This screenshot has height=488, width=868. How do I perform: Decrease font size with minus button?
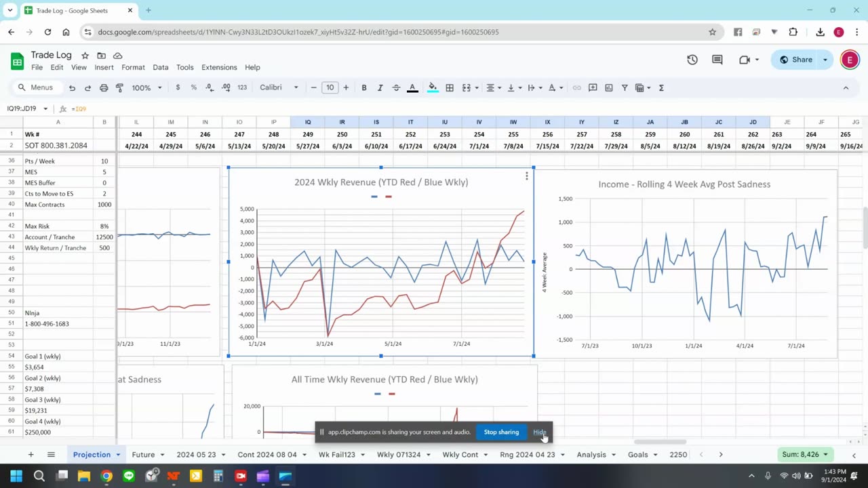pos(313,87)
